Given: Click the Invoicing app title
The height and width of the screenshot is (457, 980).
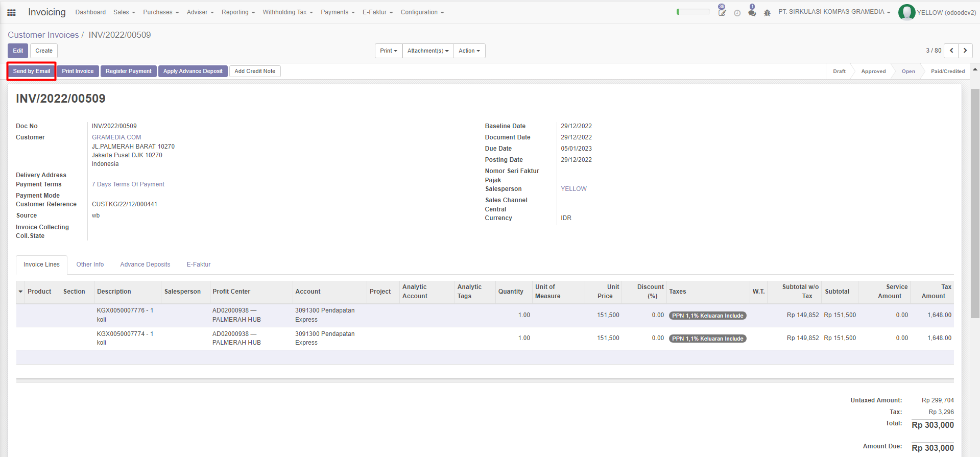Looking at the screenshot, I should (x=47, y=12).
